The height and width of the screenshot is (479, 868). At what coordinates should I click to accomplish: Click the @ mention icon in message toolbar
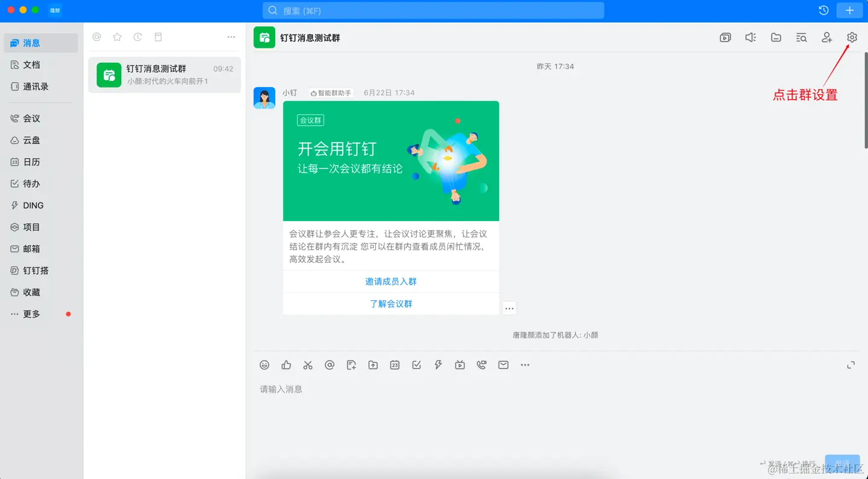click(330, 365)
